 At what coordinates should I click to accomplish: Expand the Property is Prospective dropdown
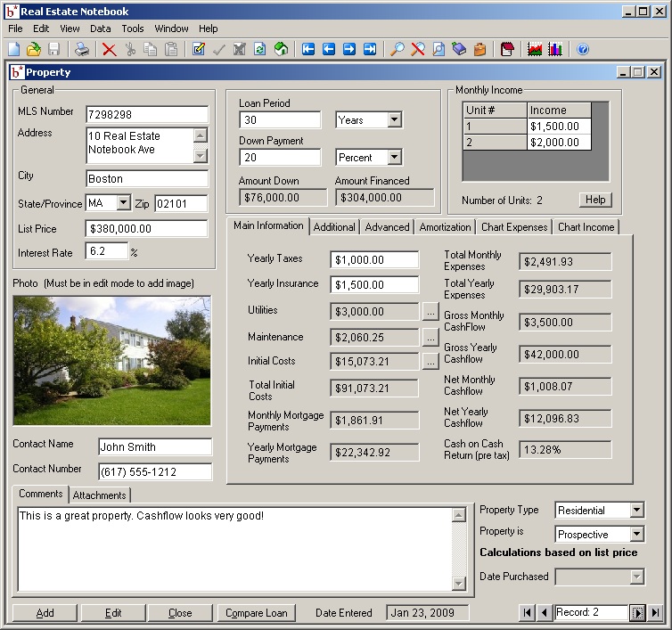click(x=636, y=535)
